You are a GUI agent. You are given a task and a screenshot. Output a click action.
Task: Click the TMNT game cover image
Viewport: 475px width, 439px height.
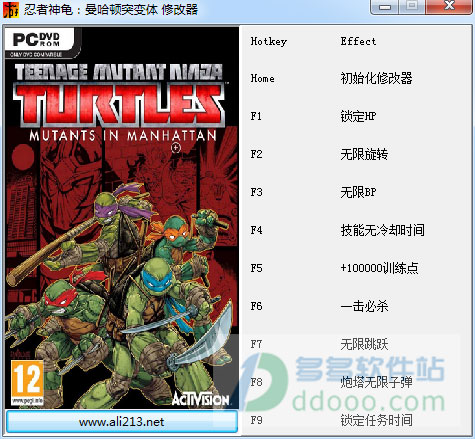coord(122,218)
